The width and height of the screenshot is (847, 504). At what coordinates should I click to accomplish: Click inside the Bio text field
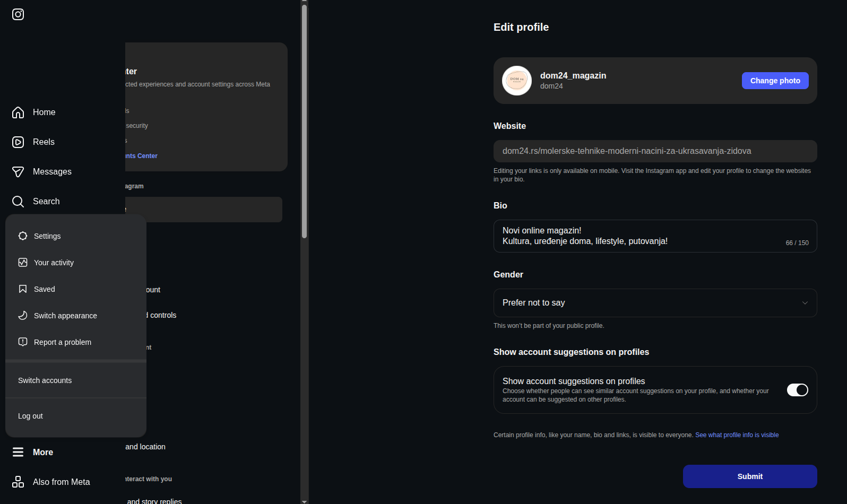[x=655, y=236]
